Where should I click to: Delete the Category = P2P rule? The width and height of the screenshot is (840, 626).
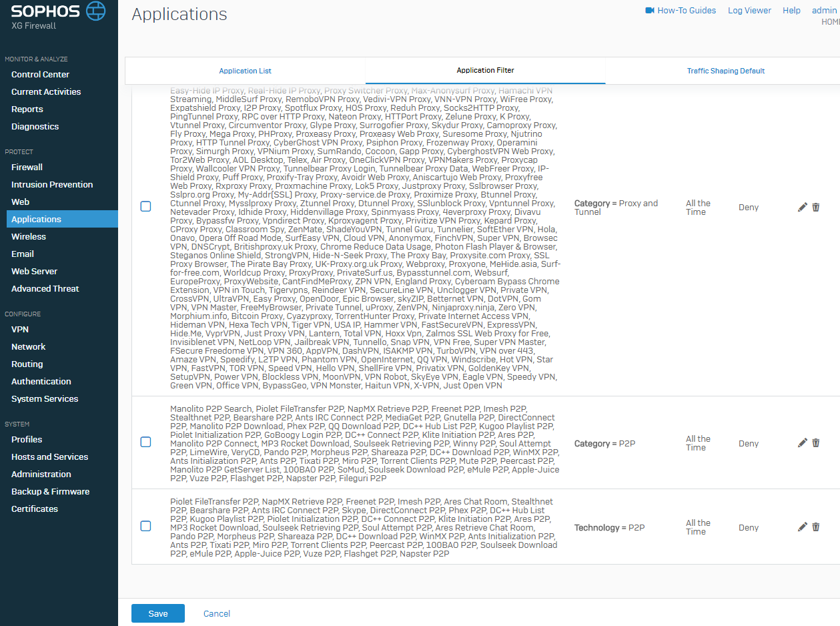coord(816,442)
